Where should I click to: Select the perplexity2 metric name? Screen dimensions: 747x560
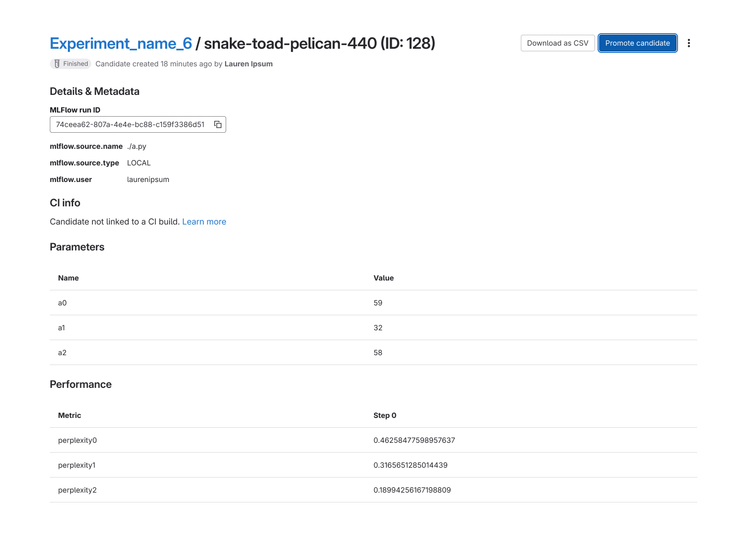[x=77, y=490]
